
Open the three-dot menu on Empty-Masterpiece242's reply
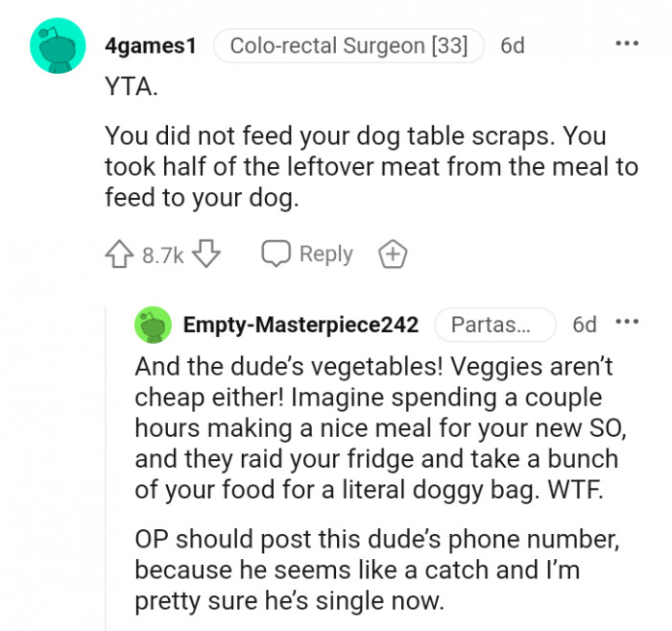pos(627,324)
